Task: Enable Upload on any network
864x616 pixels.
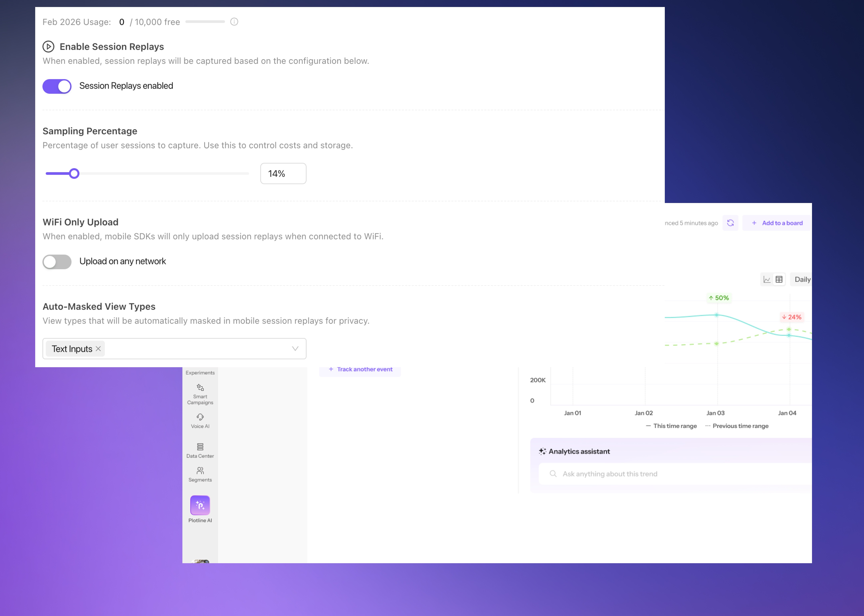Action: pos(57,262)
